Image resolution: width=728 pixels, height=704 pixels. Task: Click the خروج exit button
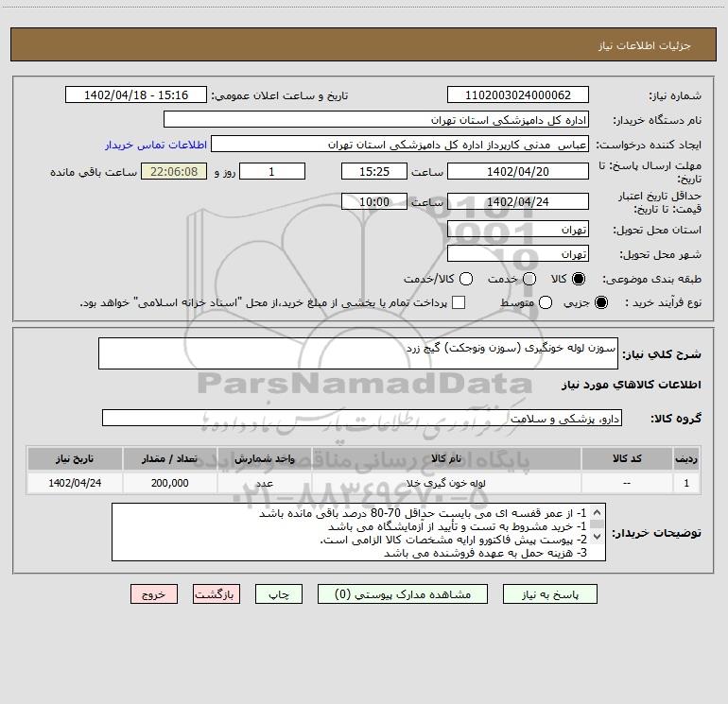(x=154, y=594)
